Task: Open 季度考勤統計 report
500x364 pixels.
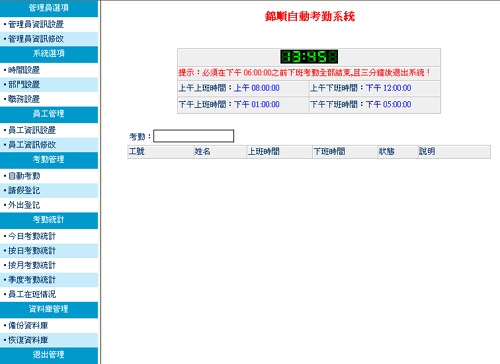Action: coord(32,280)
